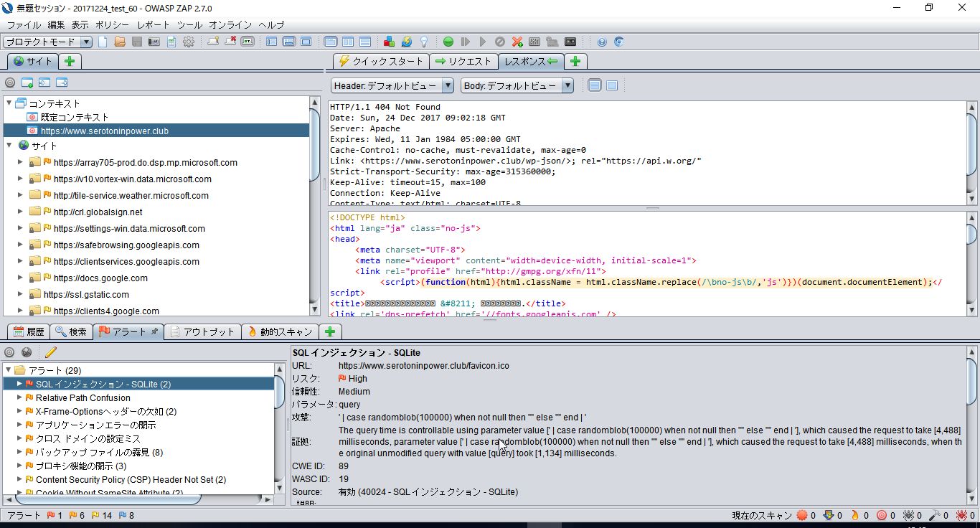Switch to the 動的スキャン tab
The height and width of the screenshot is (528, 980).
(279, 331)
